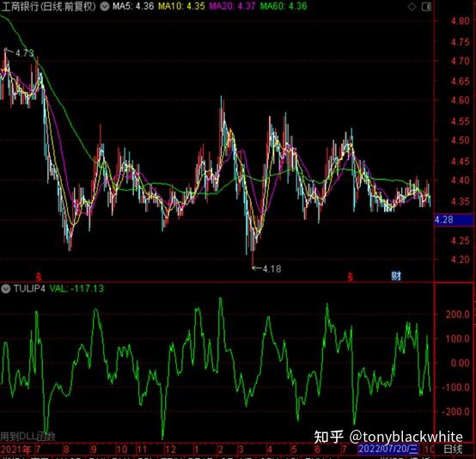Click the VAL: -117.13 value readout

[x=76, y=289]
